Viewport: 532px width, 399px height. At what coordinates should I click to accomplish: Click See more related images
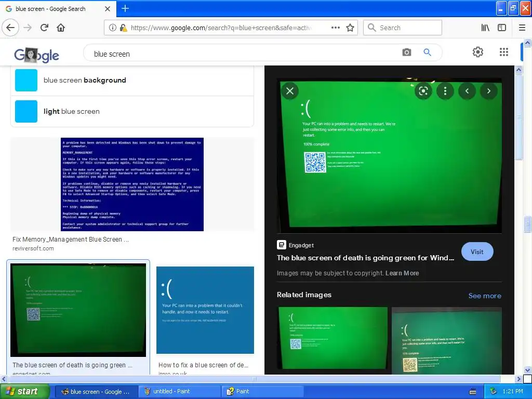485,296
